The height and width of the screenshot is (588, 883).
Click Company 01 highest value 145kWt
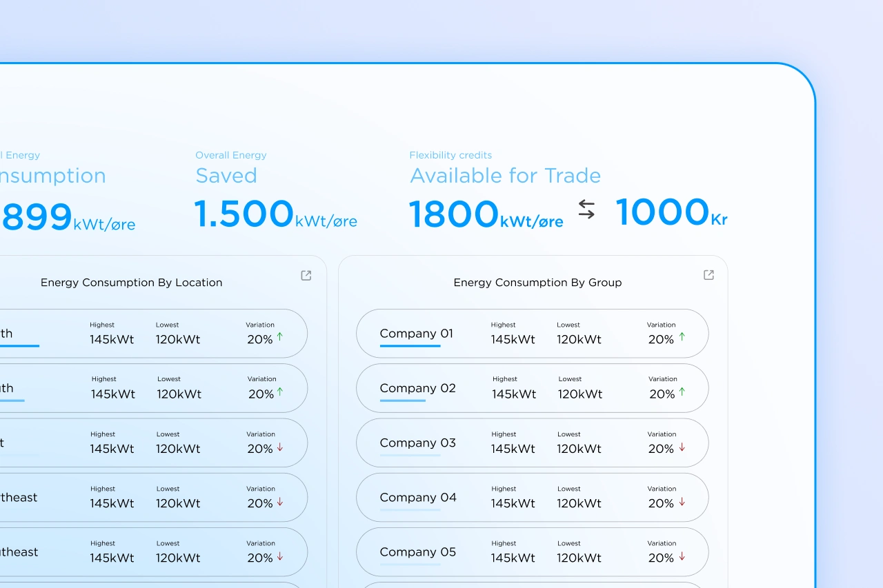pos(513,339)
